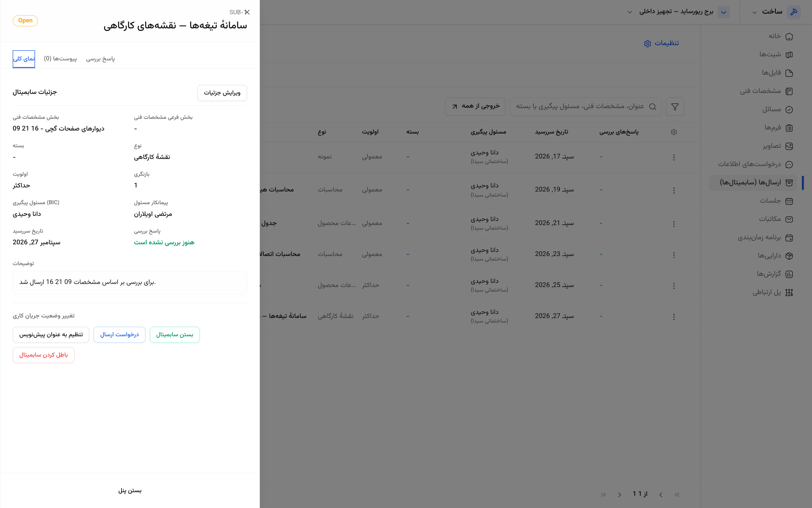
Task: Open گزارش‌ها reports chart icon
Action: [789, 274]
